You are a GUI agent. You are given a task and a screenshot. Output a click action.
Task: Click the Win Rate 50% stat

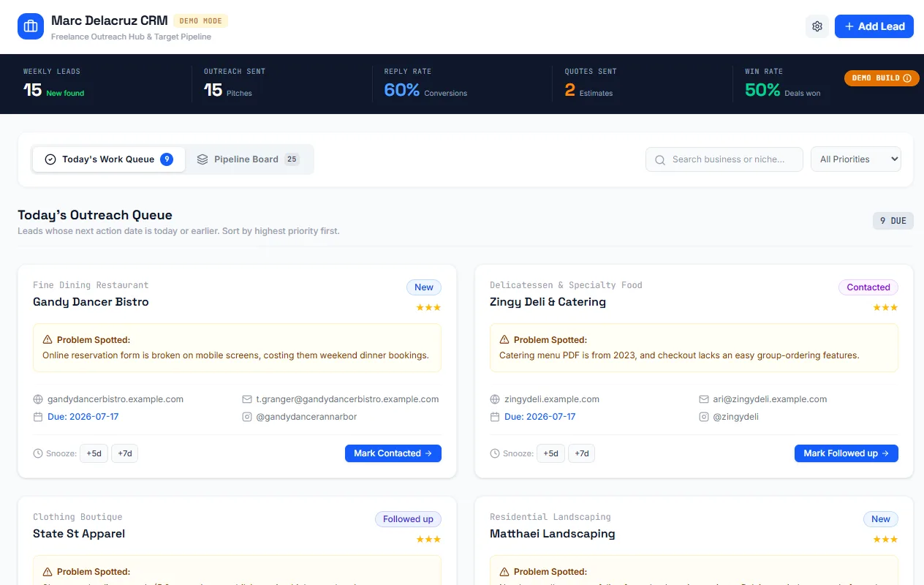click(x=762, y=90)
